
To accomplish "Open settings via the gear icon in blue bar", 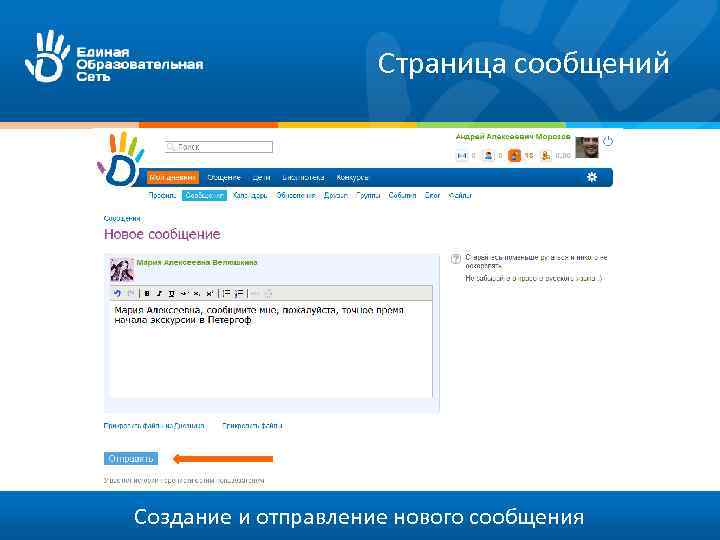I will (592, 177).
